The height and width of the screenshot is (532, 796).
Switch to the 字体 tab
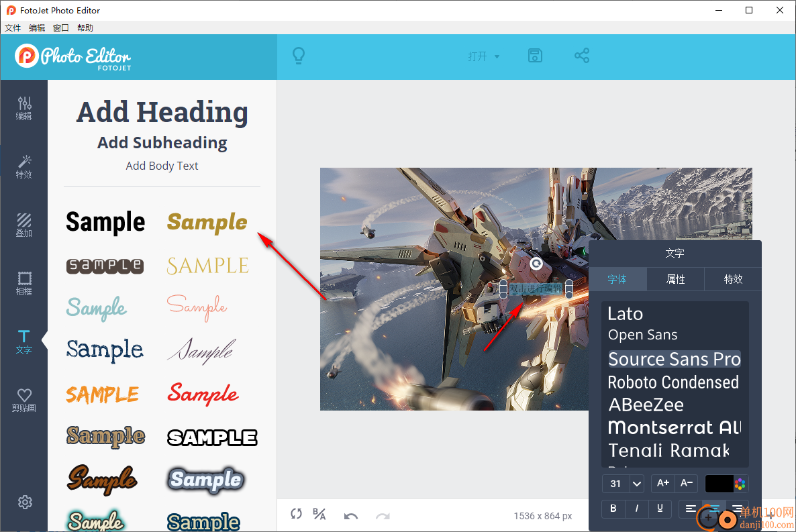point(617,279)
